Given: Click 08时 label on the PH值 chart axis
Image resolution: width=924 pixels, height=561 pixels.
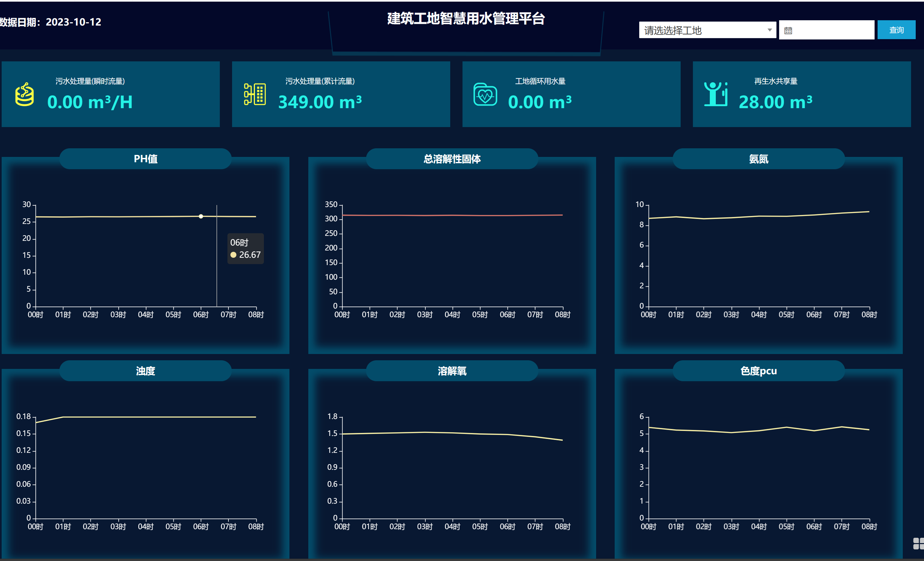Looking at the screenshot, I should pos(256,315).
